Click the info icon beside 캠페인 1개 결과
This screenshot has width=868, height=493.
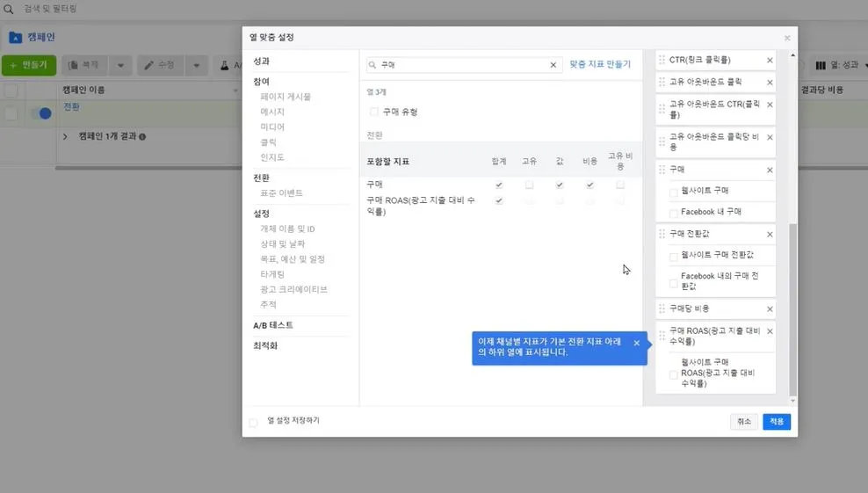(142, 137)
